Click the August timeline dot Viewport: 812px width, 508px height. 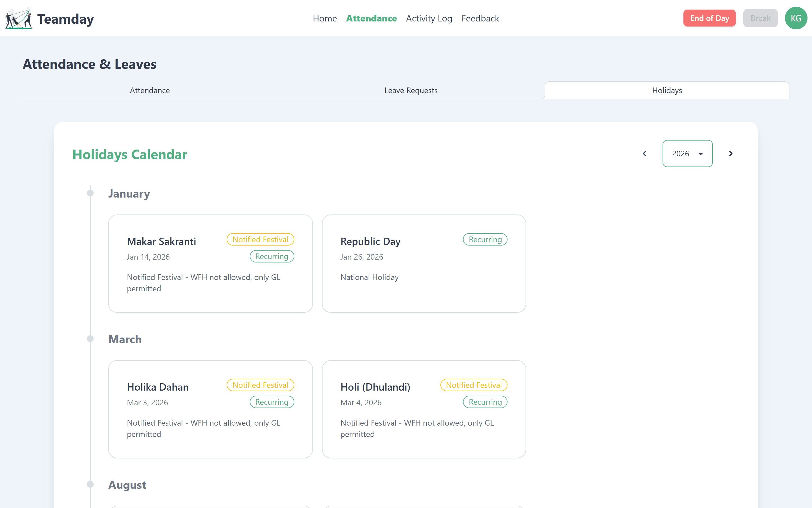click(x=90, y=484)
